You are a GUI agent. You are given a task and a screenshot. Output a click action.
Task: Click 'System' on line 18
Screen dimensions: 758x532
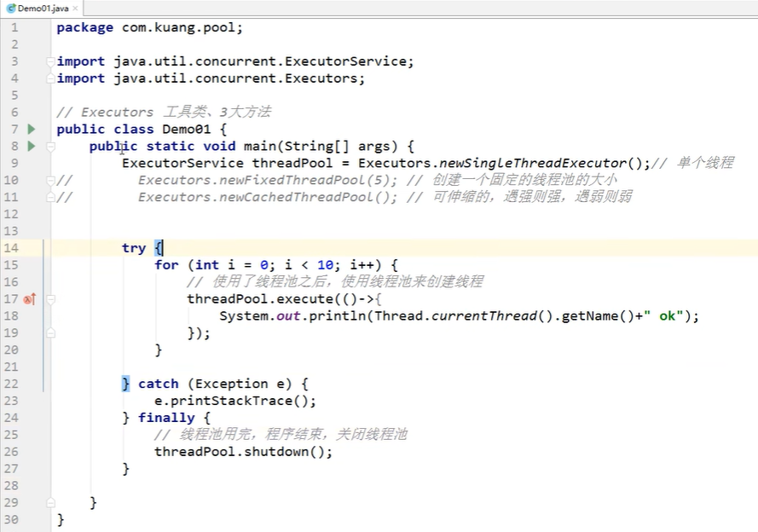coord(244,316)
